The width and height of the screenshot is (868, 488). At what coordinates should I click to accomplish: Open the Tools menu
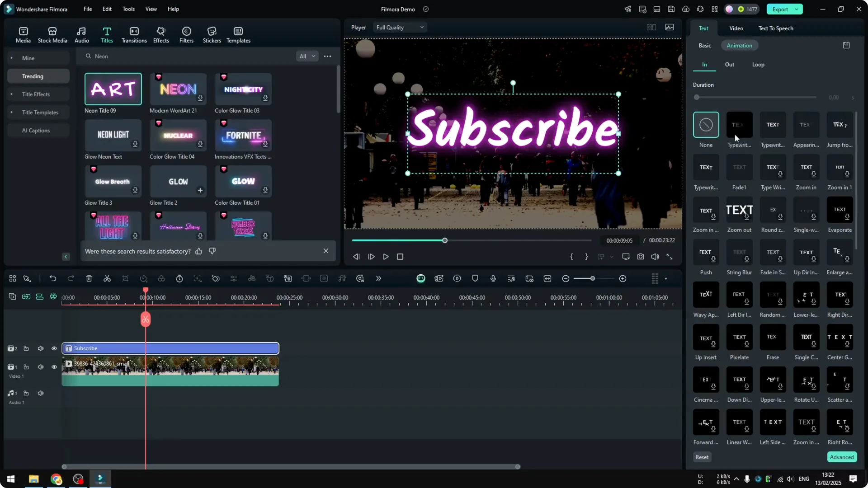click(x=128, y=9)
